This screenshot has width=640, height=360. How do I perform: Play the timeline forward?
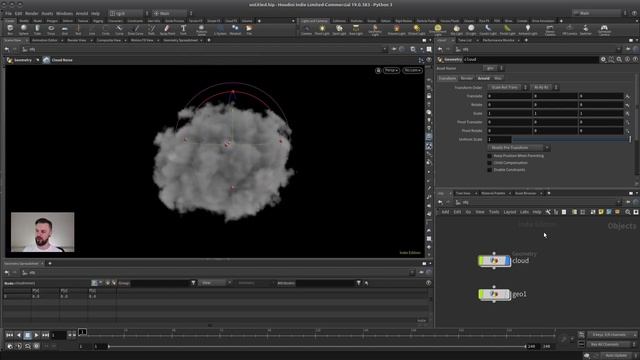[x=36, y=335]
